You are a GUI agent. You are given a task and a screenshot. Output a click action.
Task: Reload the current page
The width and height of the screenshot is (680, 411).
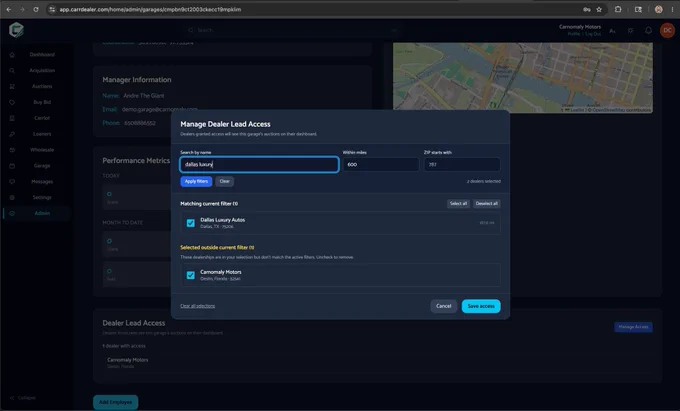point(36,9)
